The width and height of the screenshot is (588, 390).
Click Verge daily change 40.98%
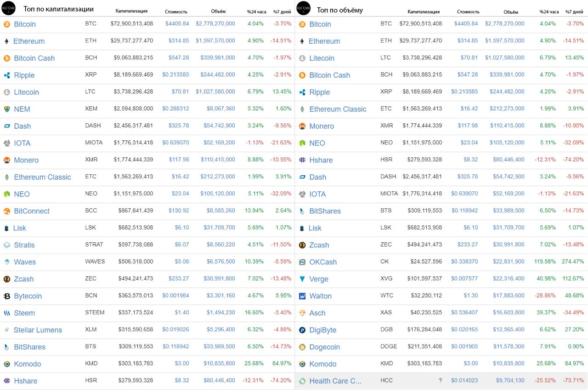point(546,279)
